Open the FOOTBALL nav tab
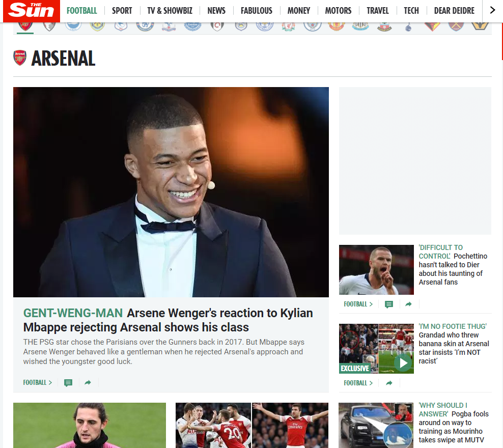Screen dimensions: 503x448 [82, 11]
